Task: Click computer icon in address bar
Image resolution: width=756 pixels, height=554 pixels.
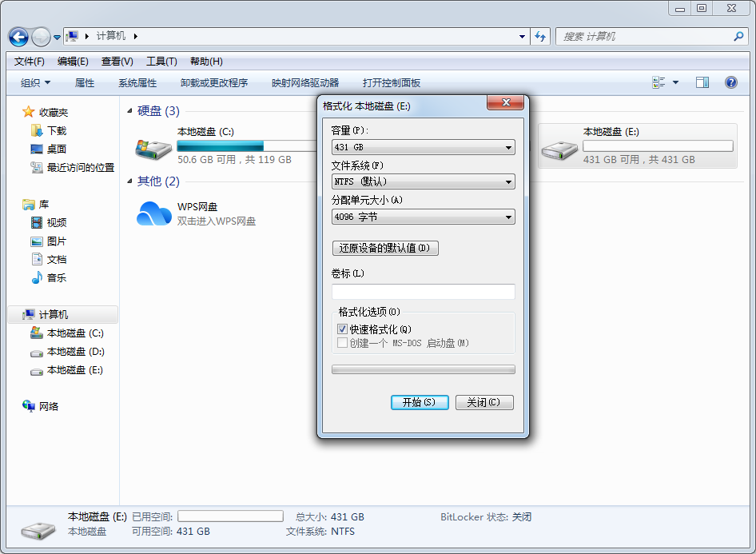Action: (x=73, y=36)
